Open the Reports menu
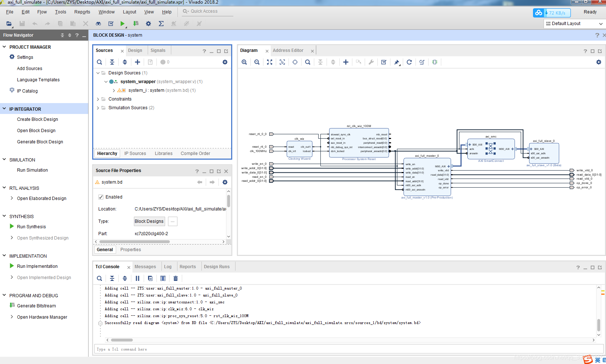The width and height of the screenshot is (606, 364). (82, 12)
